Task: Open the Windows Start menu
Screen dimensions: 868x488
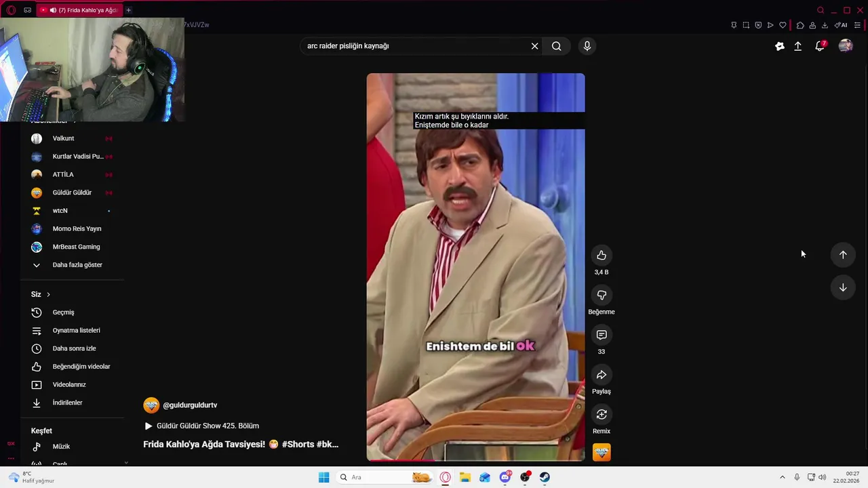Action: click(x=324, y=477)
